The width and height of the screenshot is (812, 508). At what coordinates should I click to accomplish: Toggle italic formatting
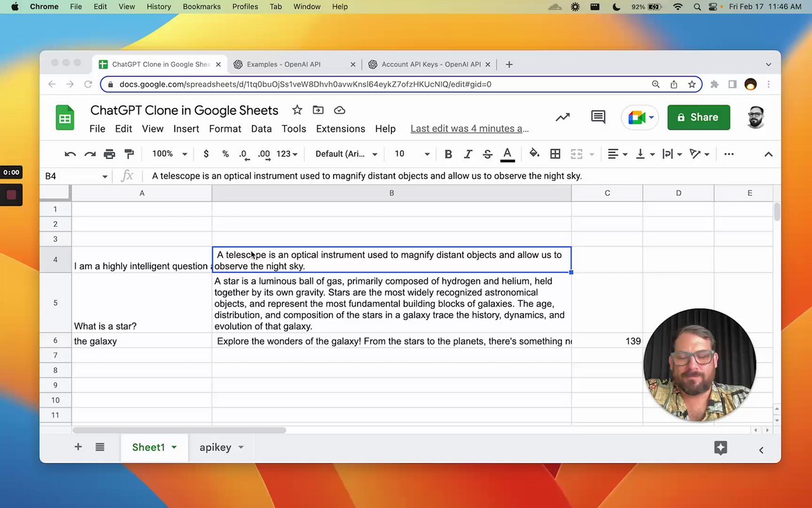coord(468,154)
